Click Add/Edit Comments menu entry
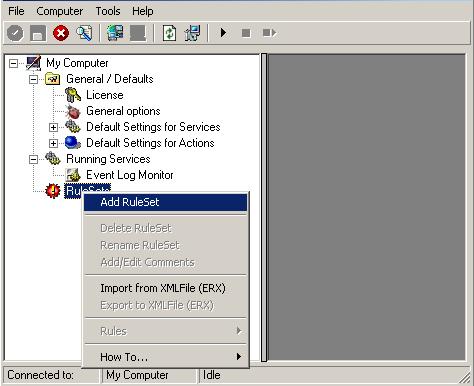The image size is (474, 386). point(165,262)
